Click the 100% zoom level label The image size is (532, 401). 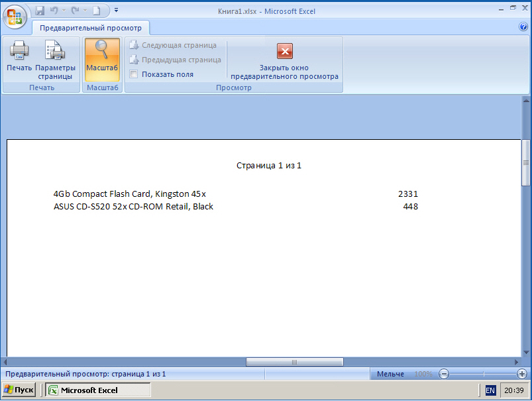423,374
